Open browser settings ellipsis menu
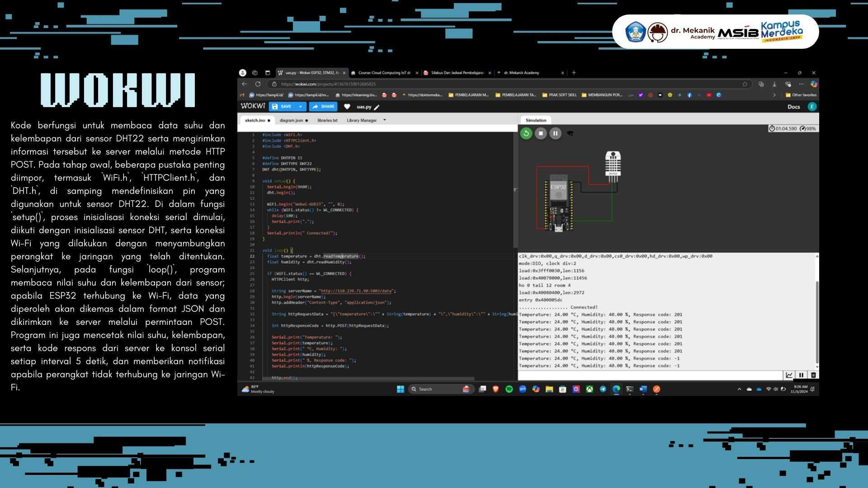Viewport: 868px width, 488px height. [x=801, y=84]
